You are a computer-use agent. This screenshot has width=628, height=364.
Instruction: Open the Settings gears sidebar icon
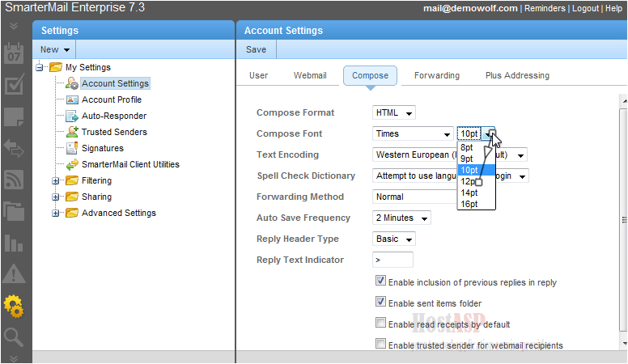(x=14, y=307)
